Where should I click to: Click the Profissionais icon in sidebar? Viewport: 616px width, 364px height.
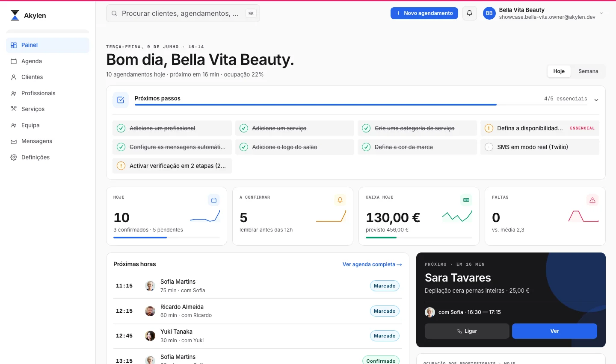coord(14,93)
